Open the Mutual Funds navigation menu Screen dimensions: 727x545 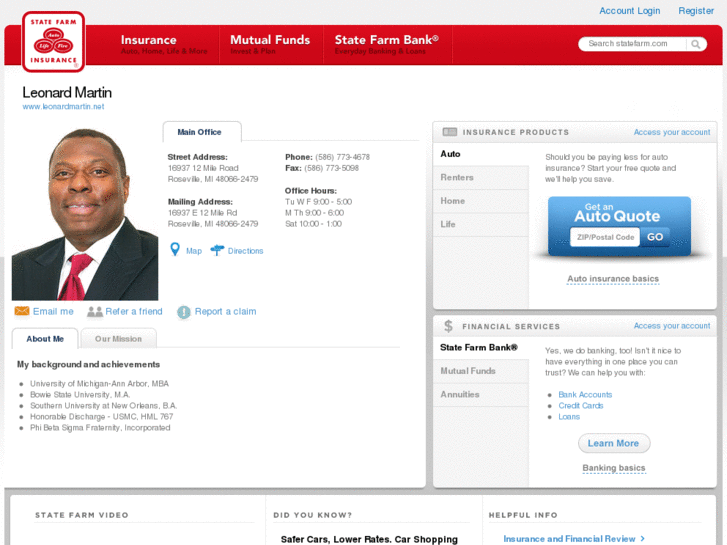coord(270,45)
